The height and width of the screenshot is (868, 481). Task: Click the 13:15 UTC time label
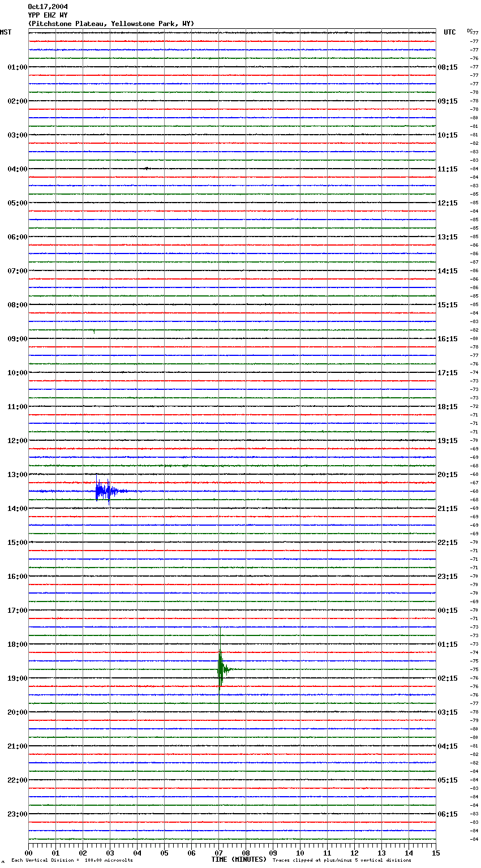coord(448,237)
